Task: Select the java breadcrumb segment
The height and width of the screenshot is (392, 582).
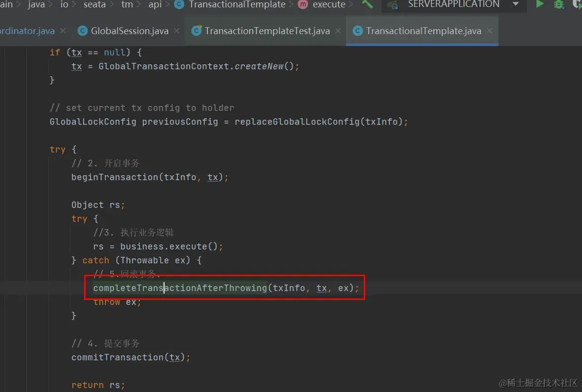Action: click(36, 4)
